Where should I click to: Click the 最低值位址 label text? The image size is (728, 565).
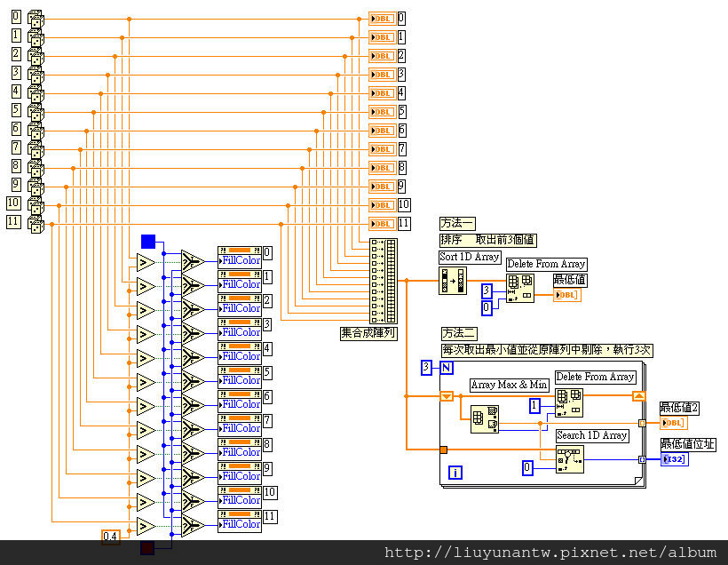point(688,444)
